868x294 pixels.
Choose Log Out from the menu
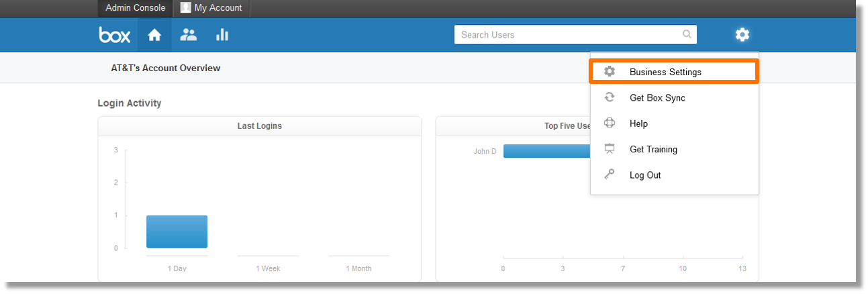tap(674, 175)
